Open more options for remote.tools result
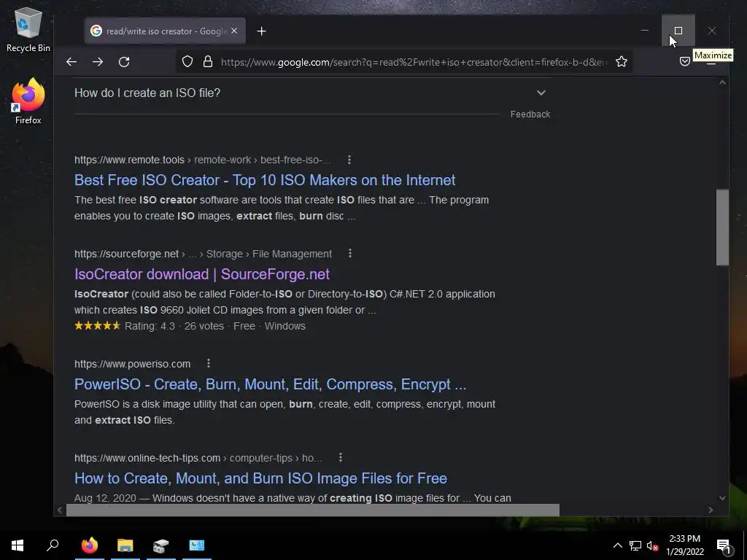The height and width of the screenshot is (560, 747). 349,160
